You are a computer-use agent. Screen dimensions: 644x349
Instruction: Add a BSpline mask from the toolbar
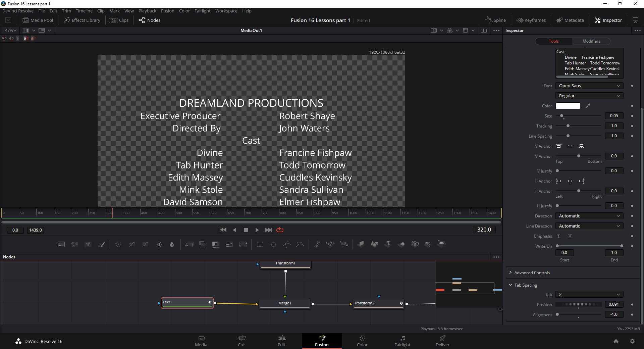coord(300,244)
